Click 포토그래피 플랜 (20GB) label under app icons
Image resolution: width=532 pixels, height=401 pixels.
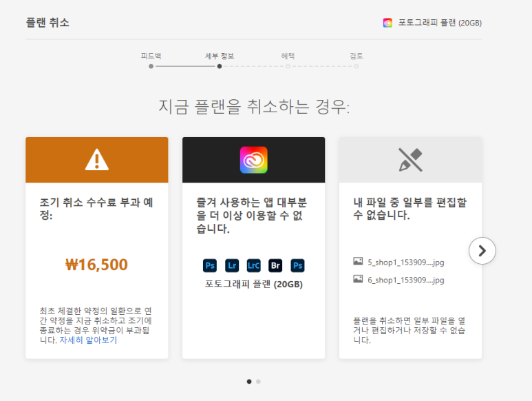click(253, 284)
